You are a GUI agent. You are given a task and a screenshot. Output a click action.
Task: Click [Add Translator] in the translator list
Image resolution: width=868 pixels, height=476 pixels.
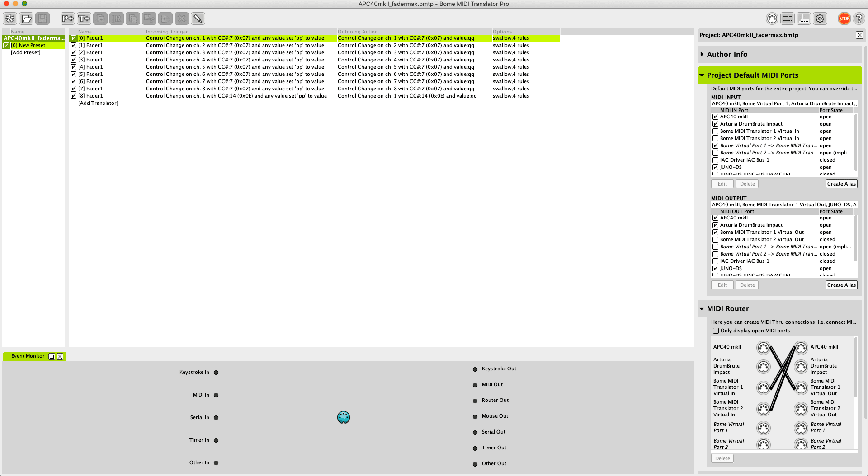coord(98,103)
